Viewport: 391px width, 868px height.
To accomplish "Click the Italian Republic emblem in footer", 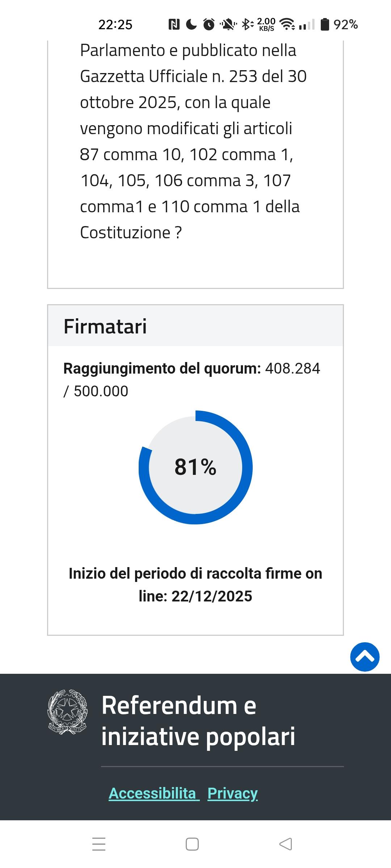I will (67, 711).
